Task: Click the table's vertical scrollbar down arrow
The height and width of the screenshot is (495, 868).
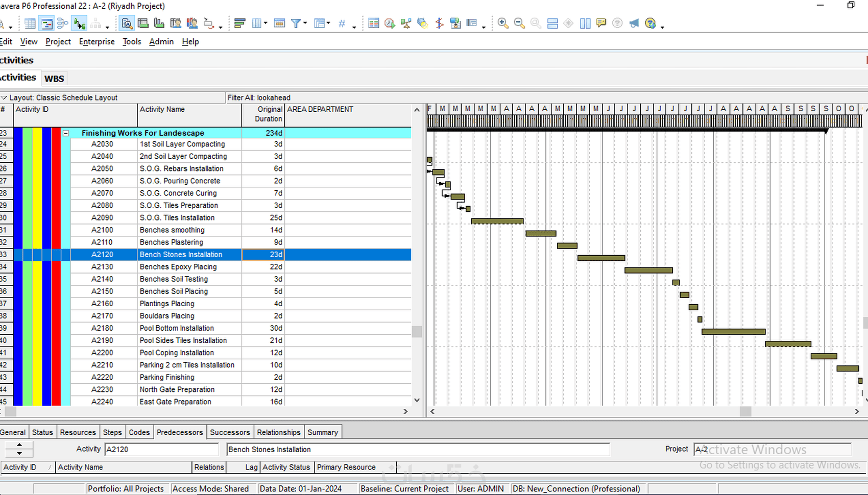Action: (417, 401)
